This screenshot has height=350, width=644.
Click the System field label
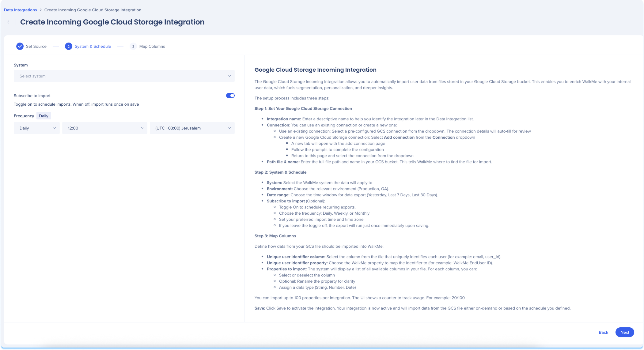pyautogui.click(x=21, y=65)
